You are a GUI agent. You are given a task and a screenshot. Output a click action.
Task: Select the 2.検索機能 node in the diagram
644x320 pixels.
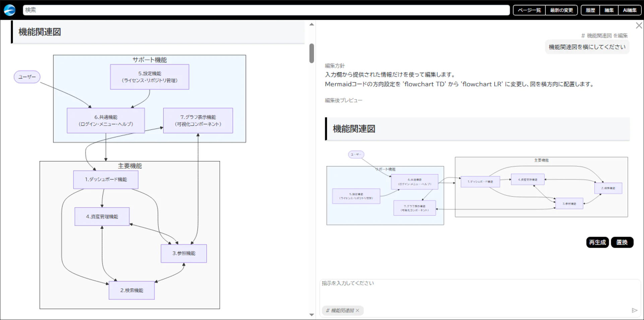click(x=131, y=290)
